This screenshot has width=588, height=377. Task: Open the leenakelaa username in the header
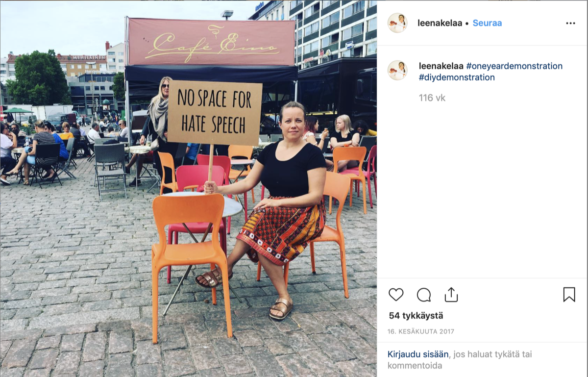(x=440, y=23)
